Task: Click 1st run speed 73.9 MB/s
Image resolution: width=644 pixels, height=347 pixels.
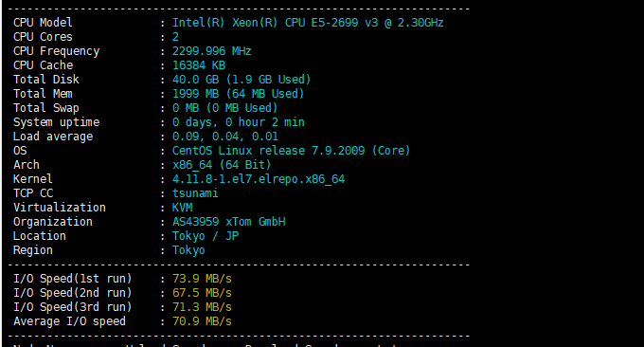Action: [x=202, y=279]
